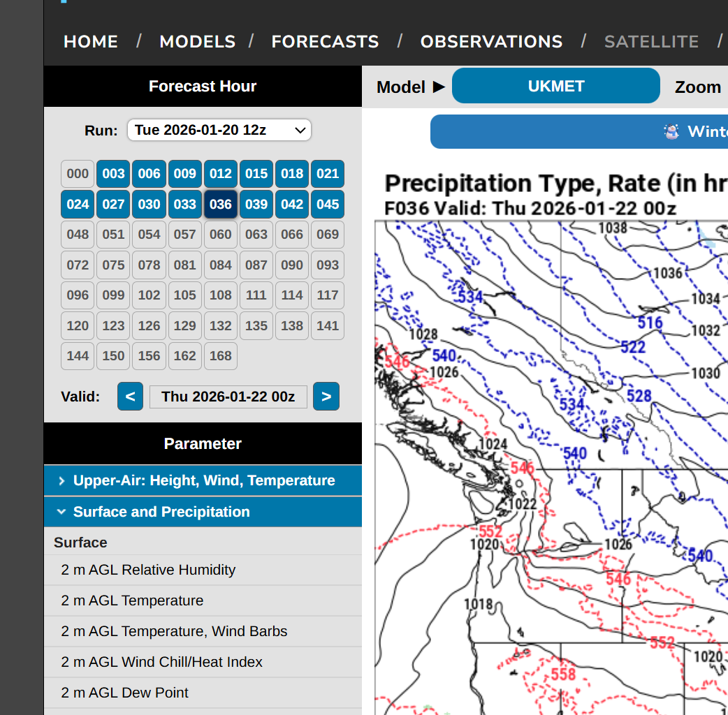Click the previous valid time arrow button
Image resolution: width=728 pixels, height=715 pixels.
coord(130,397)
